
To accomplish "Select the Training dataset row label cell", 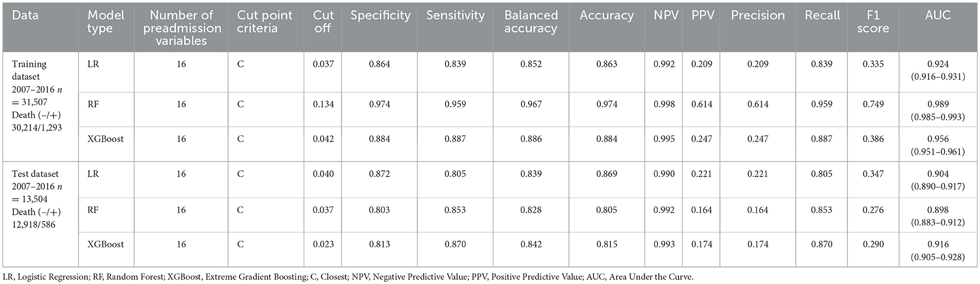I will pos(37,95).
